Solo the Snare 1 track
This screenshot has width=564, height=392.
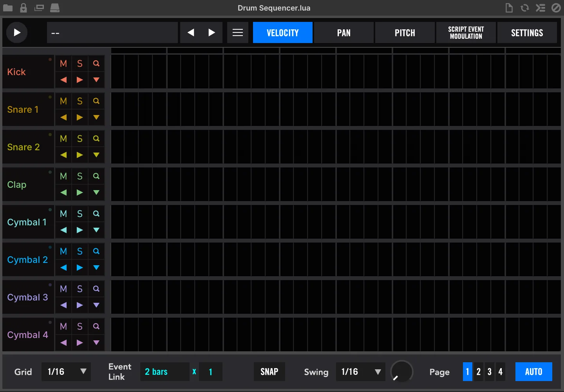80,101
